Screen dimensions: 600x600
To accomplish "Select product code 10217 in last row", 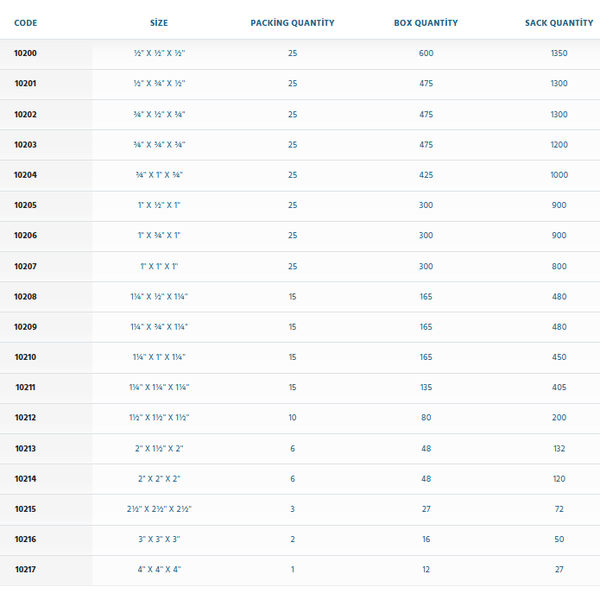I will (26, 569).
